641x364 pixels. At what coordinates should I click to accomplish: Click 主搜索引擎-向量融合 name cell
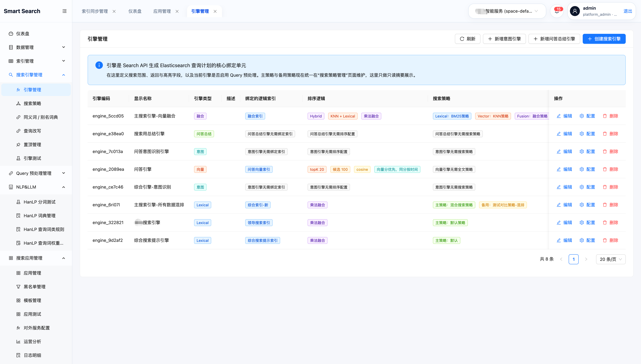point(155,116)
